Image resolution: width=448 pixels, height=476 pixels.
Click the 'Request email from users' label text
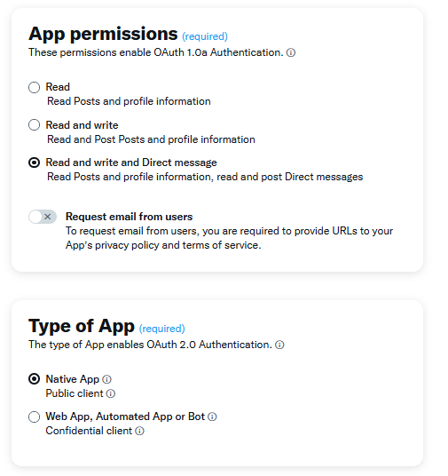[x=129, y=217]
